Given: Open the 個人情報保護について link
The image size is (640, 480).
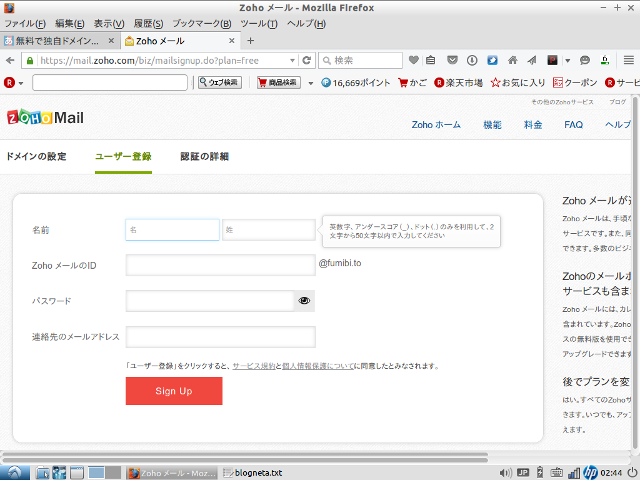Looking at the screenshot, I should (x=318, y=366).
